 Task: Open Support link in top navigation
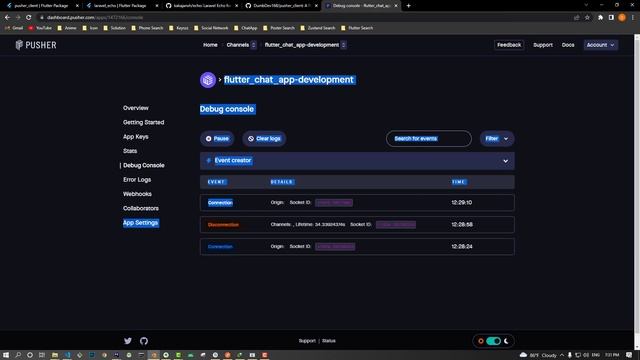543,45
